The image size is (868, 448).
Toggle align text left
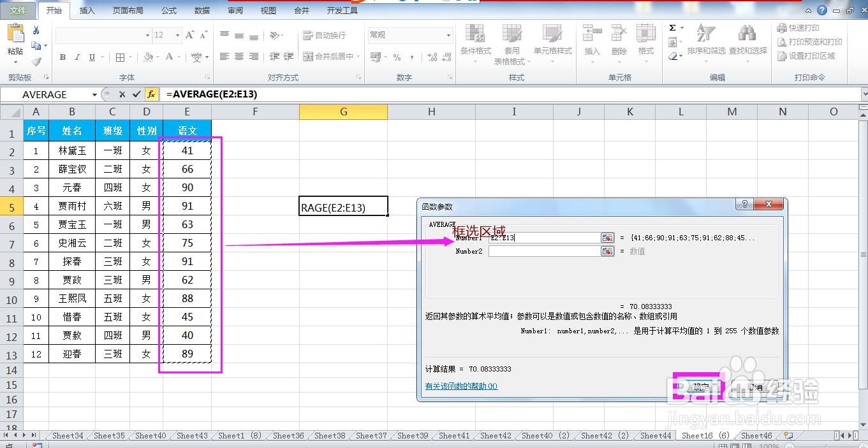(224, 57)
